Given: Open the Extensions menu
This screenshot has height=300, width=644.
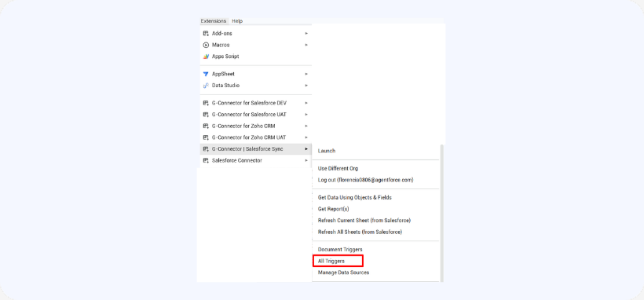Looking at the screenshot, I should [x=213, y=21].
